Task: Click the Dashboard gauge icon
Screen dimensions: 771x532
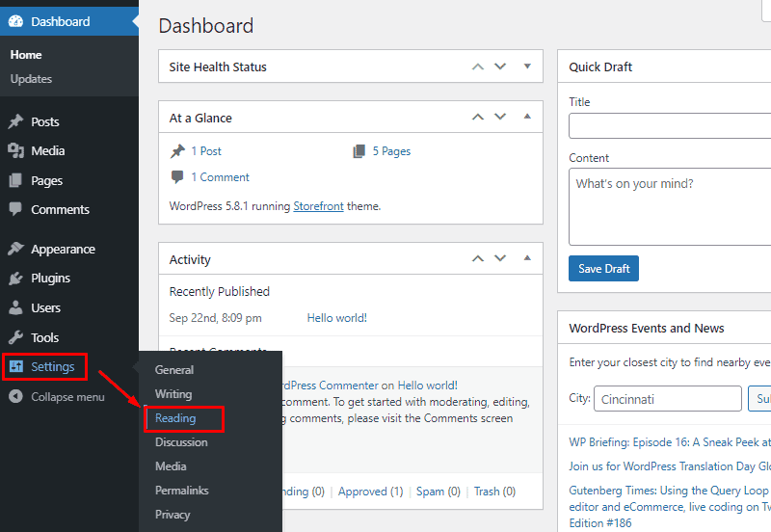Action: [x=15, y=21]
